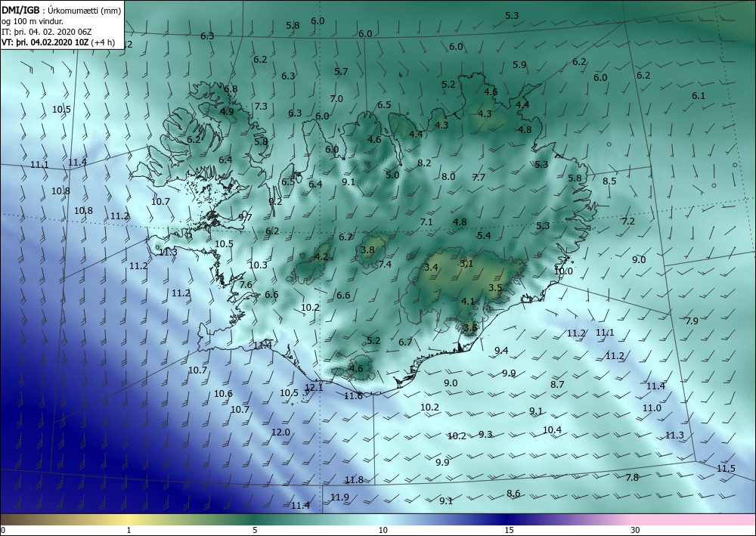Click the map value 3.4
The width and height of the screenshot is (756, 536).
(431, 267)
